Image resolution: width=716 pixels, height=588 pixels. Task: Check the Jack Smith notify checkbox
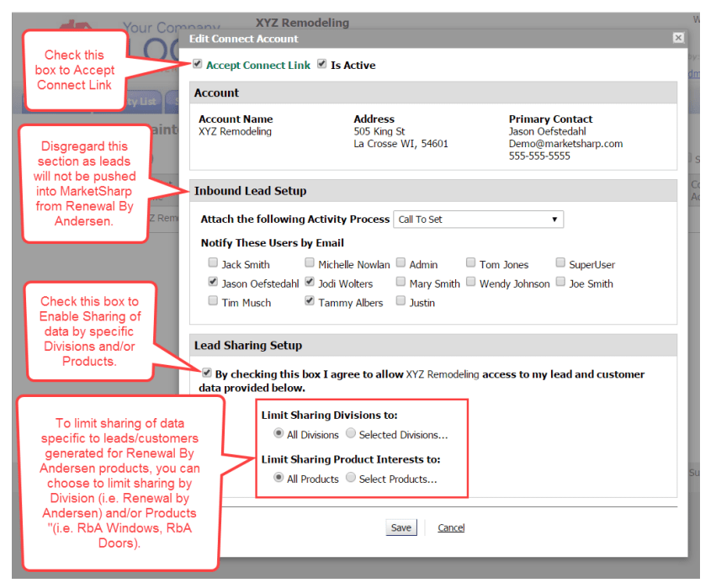click(x=213, y=262)
